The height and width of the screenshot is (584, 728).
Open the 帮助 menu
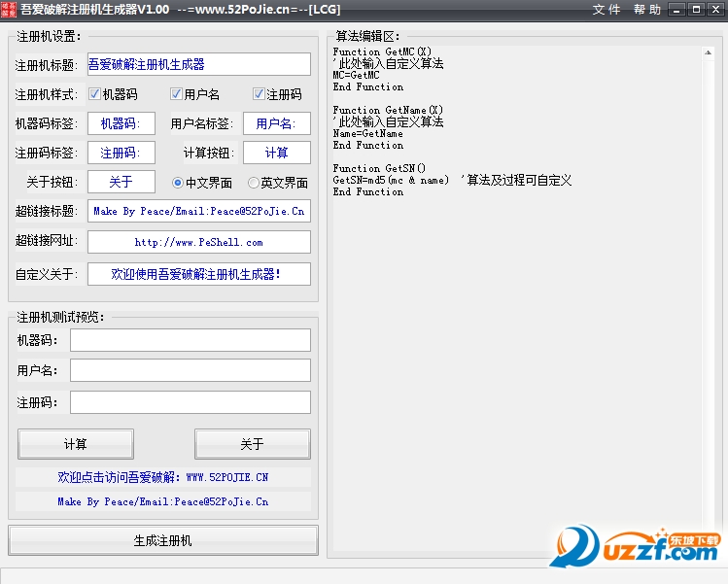[646, 10]
